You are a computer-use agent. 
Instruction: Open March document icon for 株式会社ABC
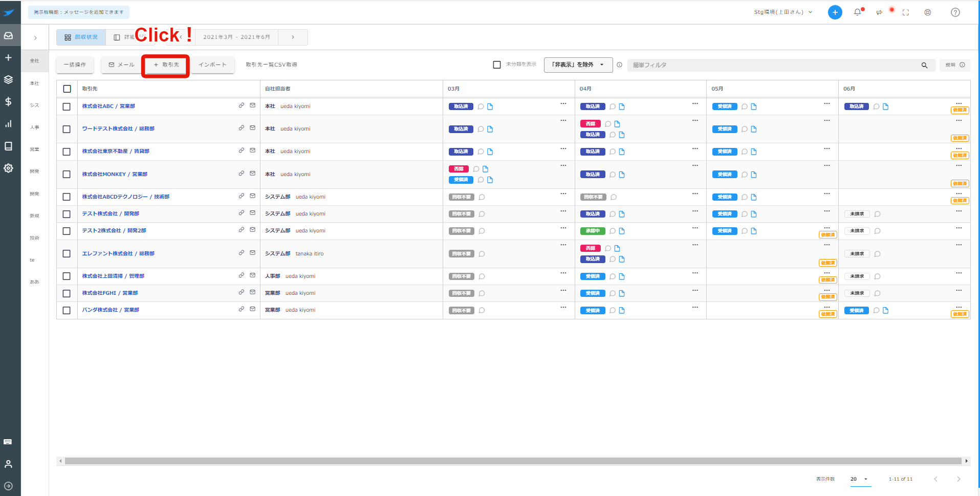[490, 106]
